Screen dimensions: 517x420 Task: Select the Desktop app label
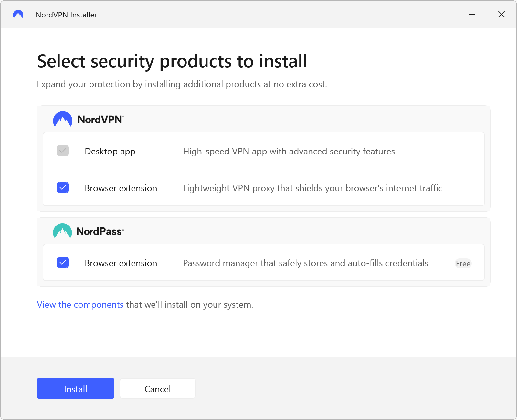(110, 152)
